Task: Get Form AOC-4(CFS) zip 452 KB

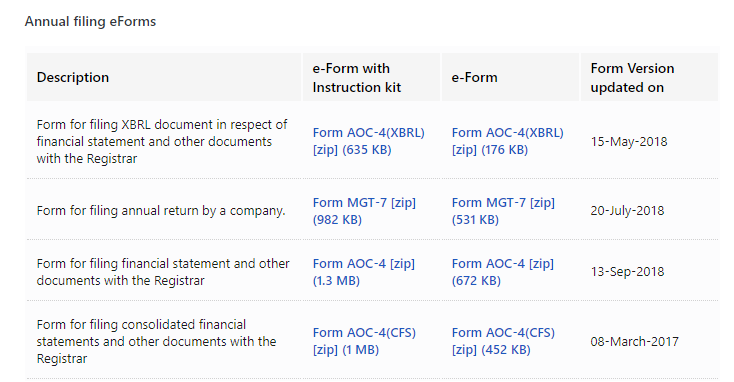Action: pos(503,341)
